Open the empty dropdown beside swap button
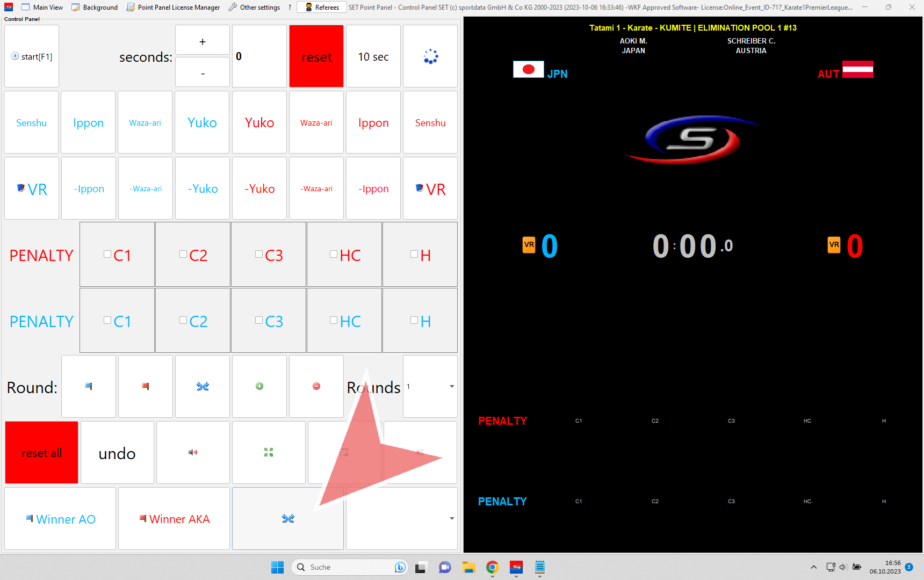 tap(452, 519)
